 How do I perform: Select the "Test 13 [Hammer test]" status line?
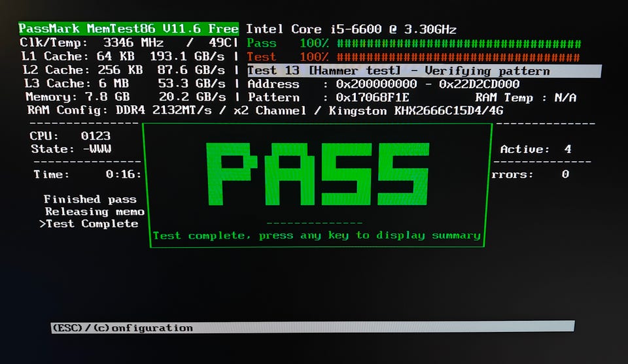[x=424, y=71]
